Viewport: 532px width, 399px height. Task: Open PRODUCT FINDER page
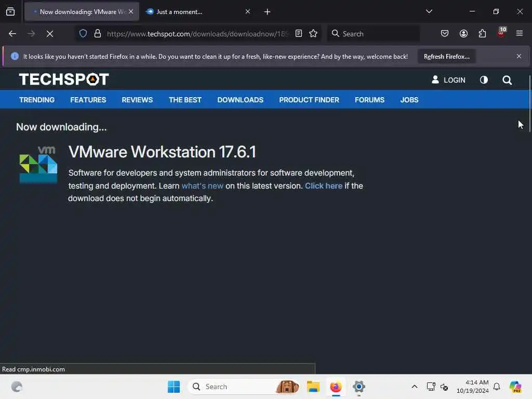coord(309,100)
